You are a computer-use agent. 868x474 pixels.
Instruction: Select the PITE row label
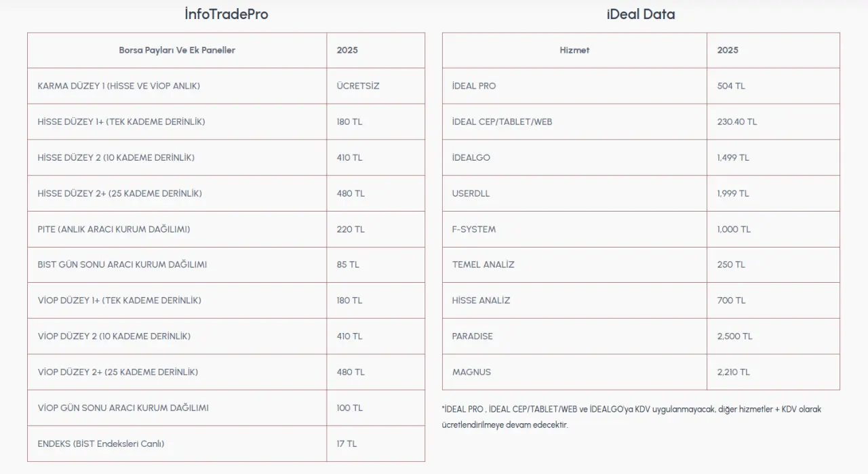pos(114,229)
